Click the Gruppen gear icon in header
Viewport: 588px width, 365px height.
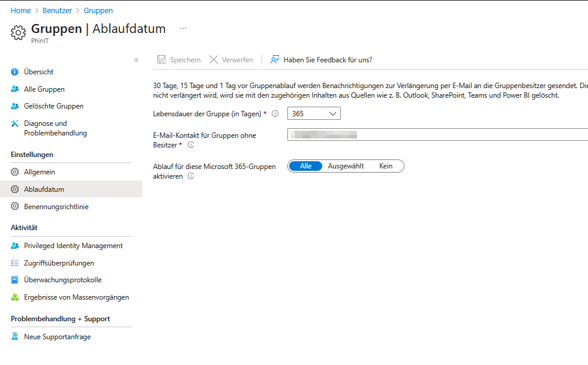[17, 29]
